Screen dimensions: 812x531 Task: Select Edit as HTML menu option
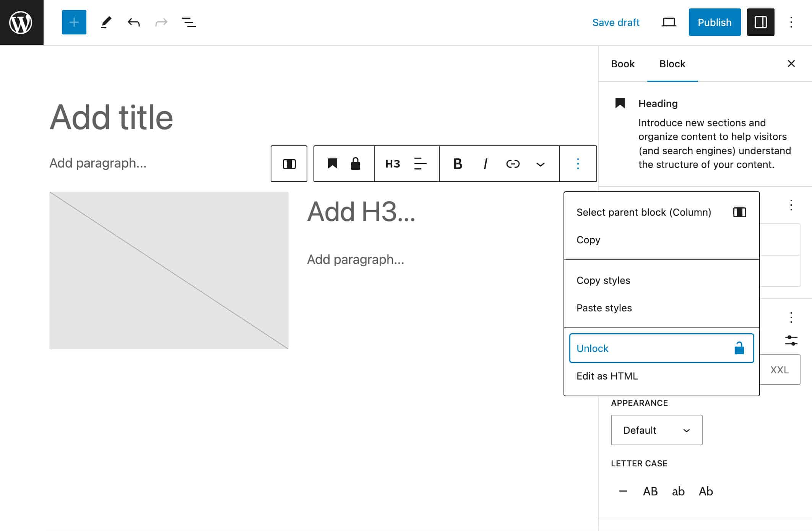pyautogui.click(x=606, y=376)
